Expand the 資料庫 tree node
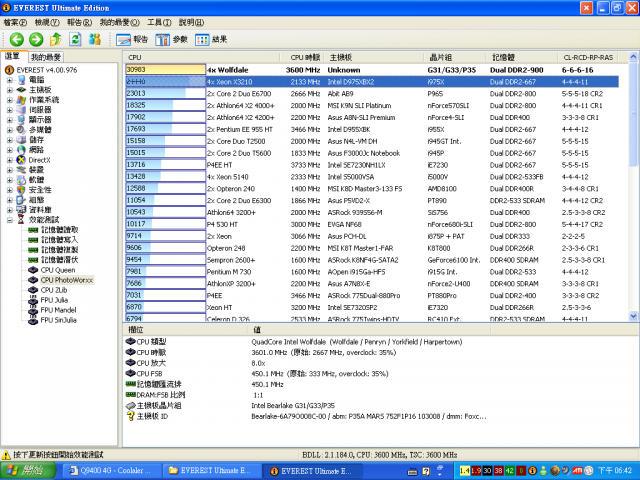 (9, 210)
